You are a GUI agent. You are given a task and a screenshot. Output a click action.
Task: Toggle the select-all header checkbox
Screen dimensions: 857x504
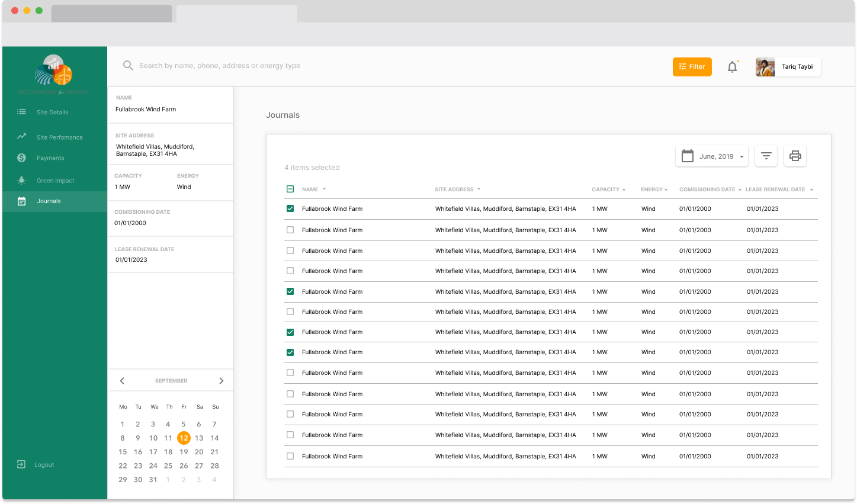pos(290,189)
